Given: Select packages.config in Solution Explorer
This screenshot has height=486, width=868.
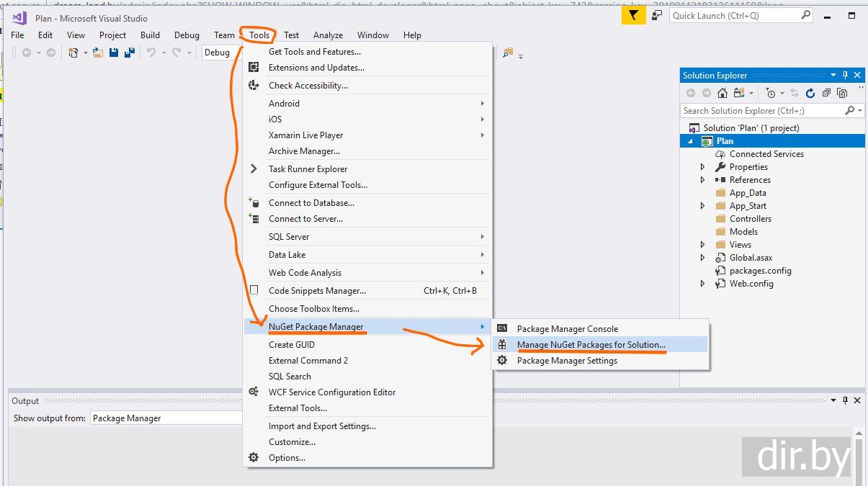Looking at the screenshot, I should point(761,271).
